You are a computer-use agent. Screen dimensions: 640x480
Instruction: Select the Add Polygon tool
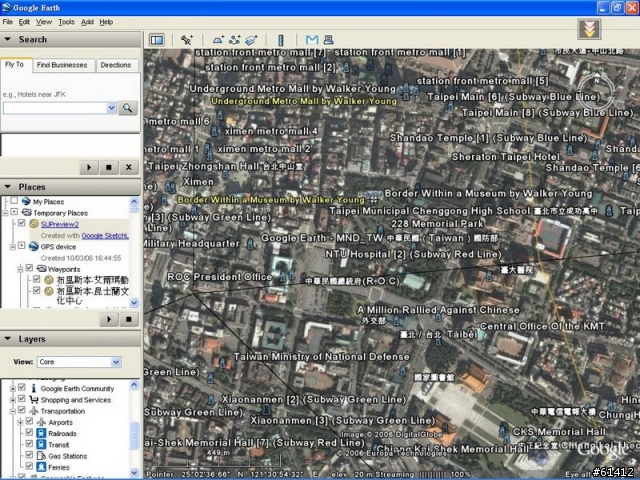(218, 40)
